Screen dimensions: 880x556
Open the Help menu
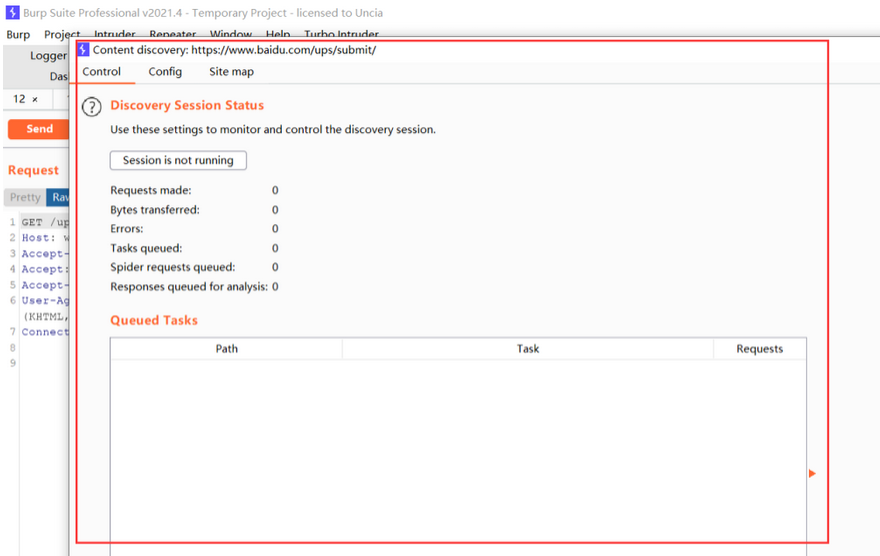click(x=278, y=34)
